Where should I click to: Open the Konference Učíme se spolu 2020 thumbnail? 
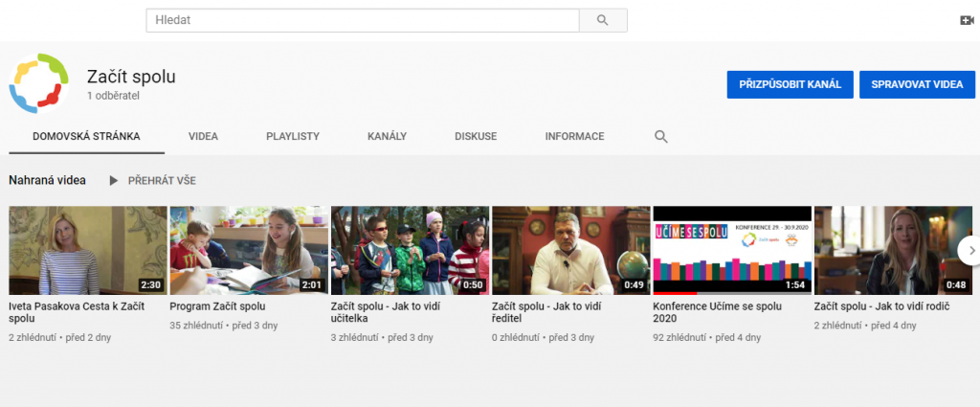tap(731, 250)
